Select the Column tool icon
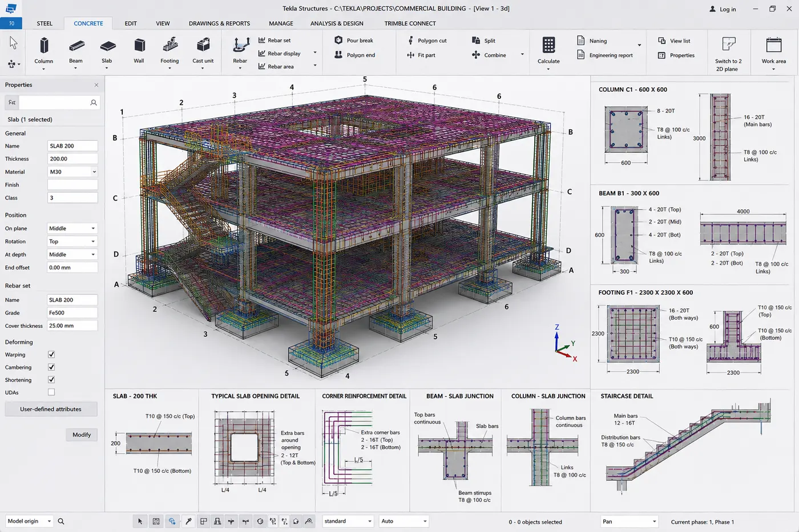Viewport: 799px width, 532px height. [44, 46]
